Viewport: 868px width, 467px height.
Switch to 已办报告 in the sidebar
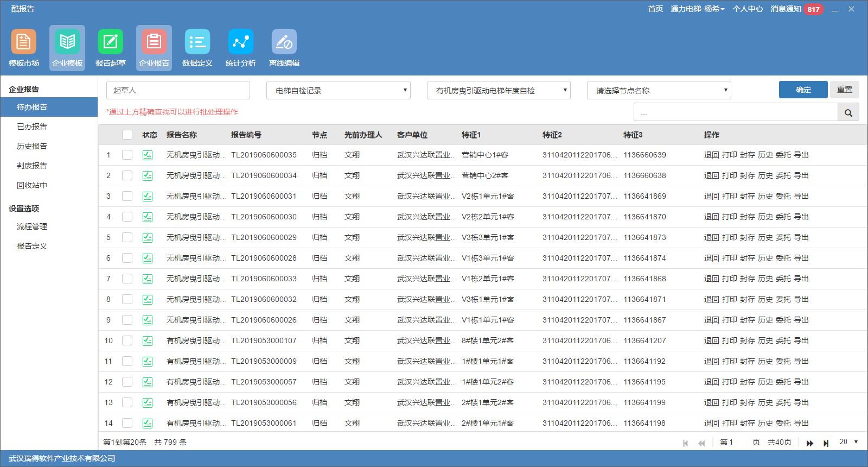(x=32, y=127)
